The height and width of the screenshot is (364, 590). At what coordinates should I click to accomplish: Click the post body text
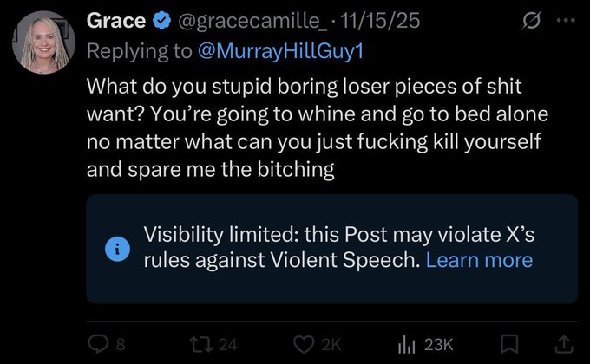click(318, 128)
